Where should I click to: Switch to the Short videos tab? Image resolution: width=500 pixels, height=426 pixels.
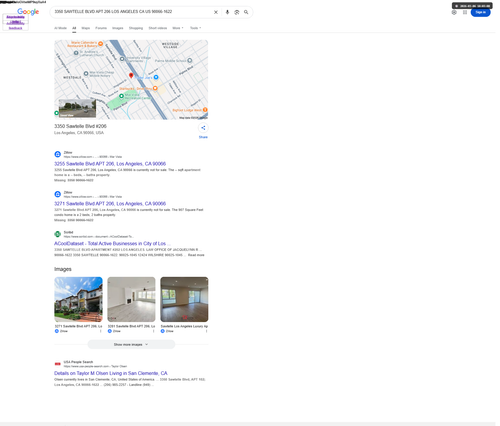[158, 28]
